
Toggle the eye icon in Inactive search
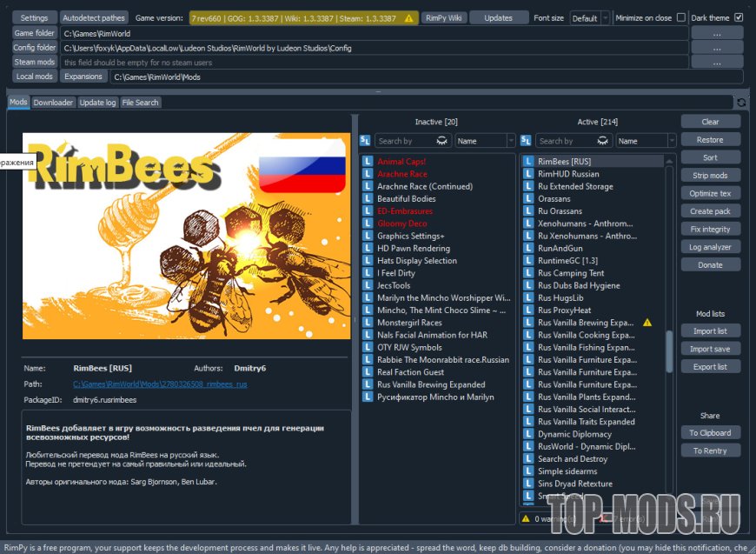tap(441, 141)
